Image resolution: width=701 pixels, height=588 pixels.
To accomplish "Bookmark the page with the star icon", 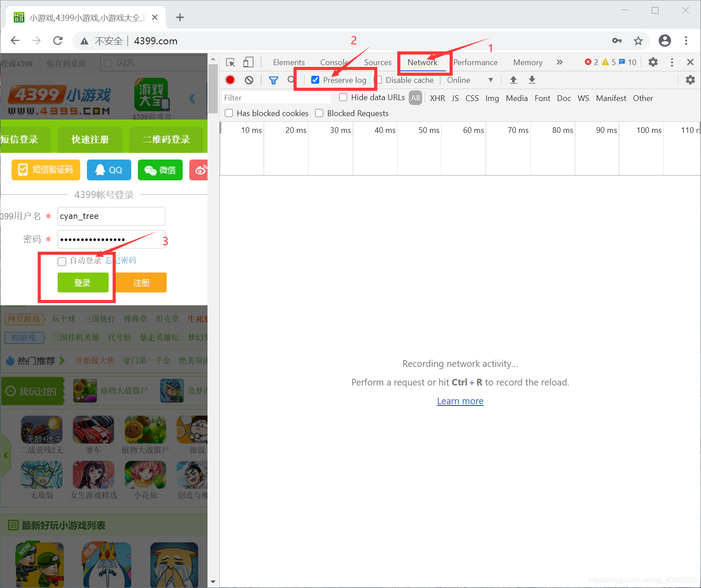I will 638,41.
